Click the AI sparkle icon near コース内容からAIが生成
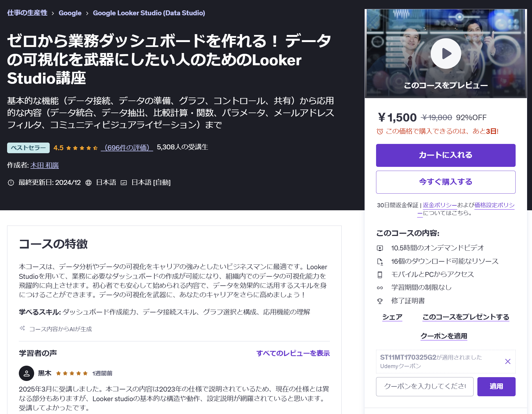 click(22, 328)
